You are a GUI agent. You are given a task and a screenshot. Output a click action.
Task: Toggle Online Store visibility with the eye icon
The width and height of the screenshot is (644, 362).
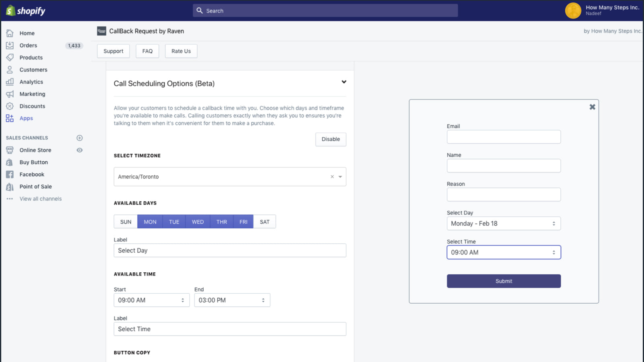point(79,150)
